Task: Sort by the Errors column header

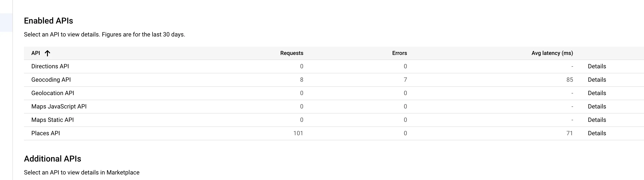Action: click(x=399, y=53)
